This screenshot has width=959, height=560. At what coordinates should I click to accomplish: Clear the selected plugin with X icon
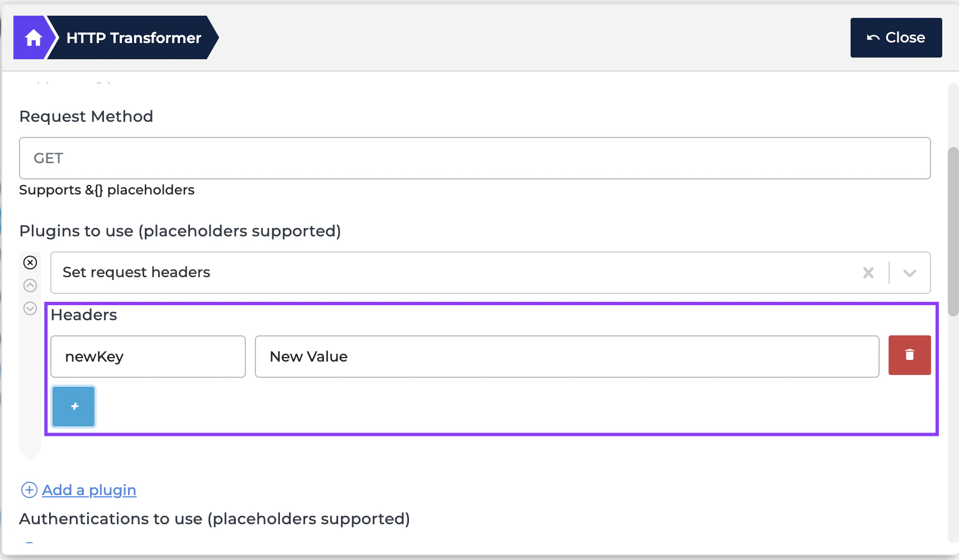pos(868,272)
